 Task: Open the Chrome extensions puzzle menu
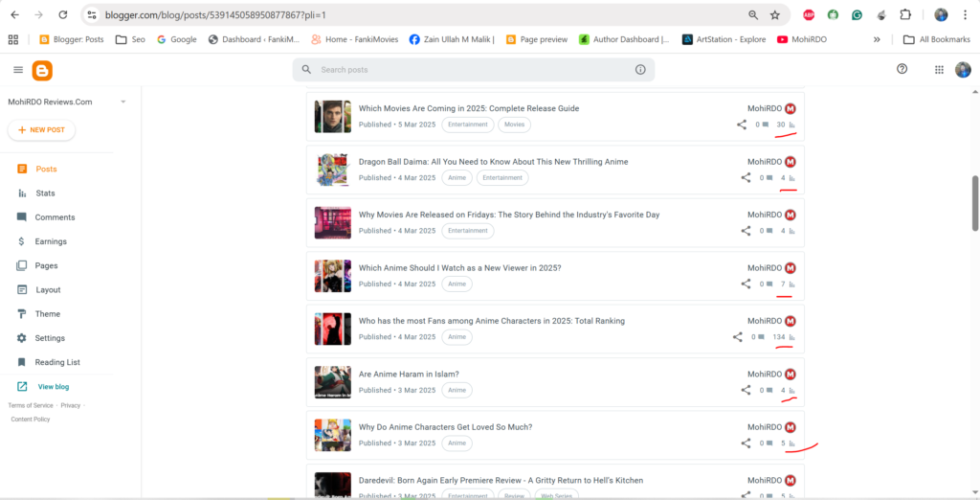click(905, 15)
